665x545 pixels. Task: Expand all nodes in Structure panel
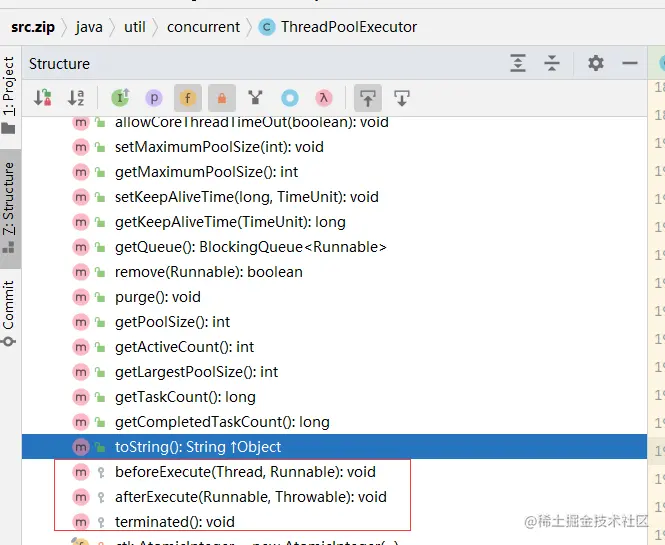pyautogui.click(x=518, y=63)
